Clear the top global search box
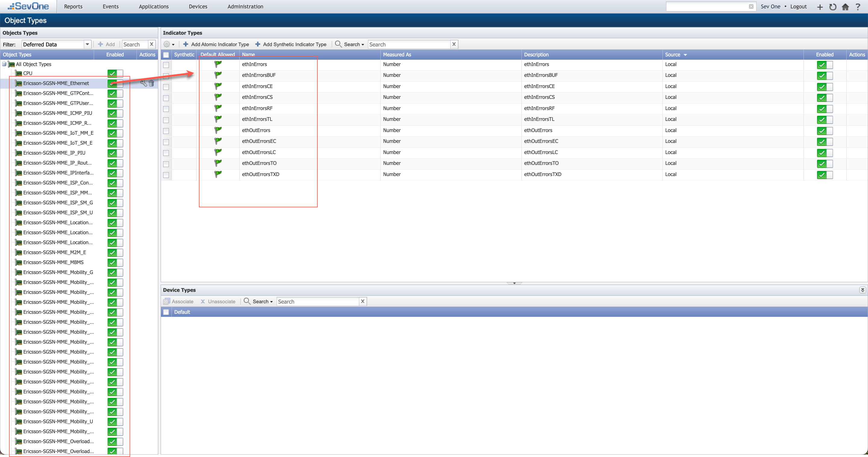This screenshot has height=457, width=868. coord(751,7)
